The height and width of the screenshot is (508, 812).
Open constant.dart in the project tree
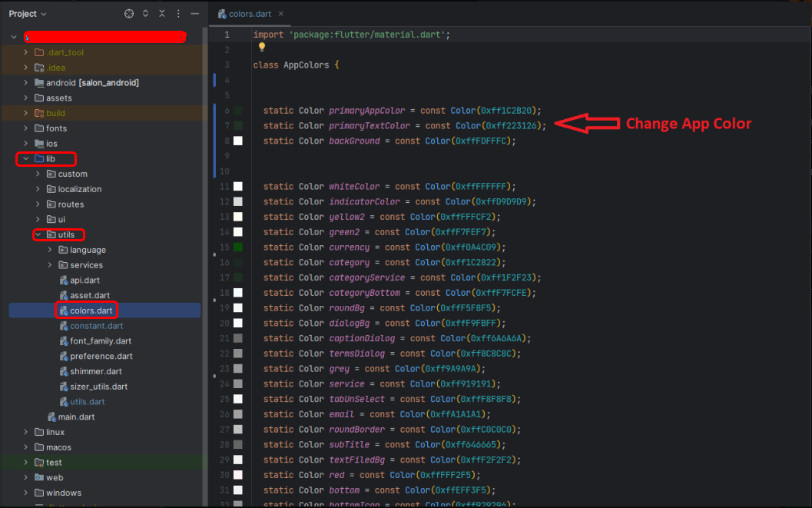(x=96, y=326)
